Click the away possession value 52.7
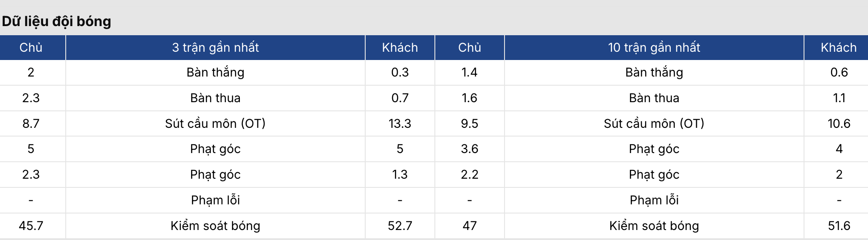 (x=400, y=226)
